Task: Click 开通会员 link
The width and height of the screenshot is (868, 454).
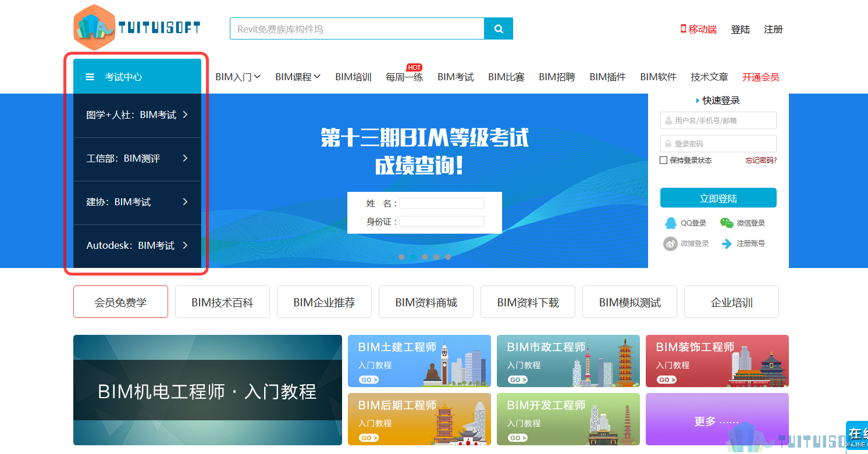Action: 760,77
